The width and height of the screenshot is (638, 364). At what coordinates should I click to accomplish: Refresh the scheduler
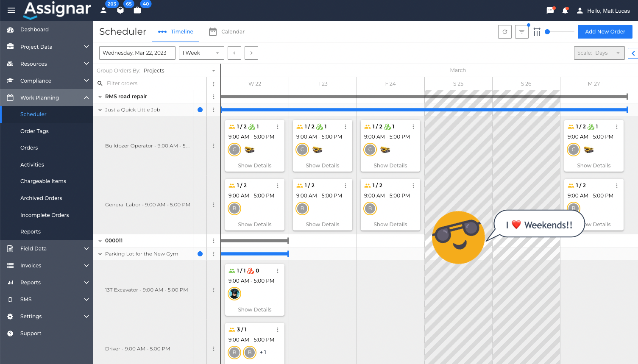pyautogui.click(x=505, y=32)
